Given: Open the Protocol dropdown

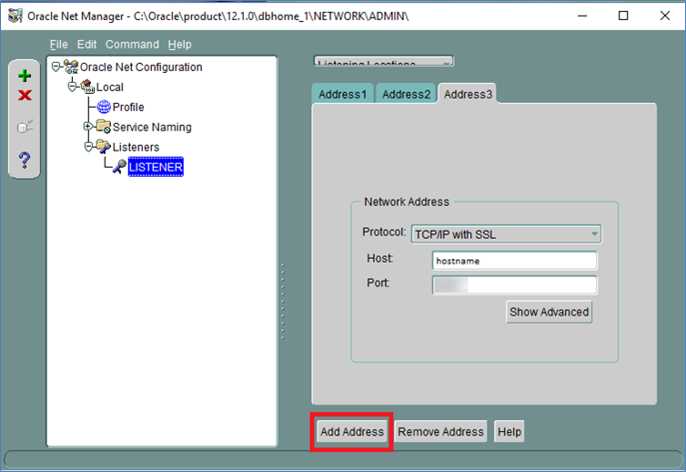Looking at the screenshot, I should tap(506, 234).
